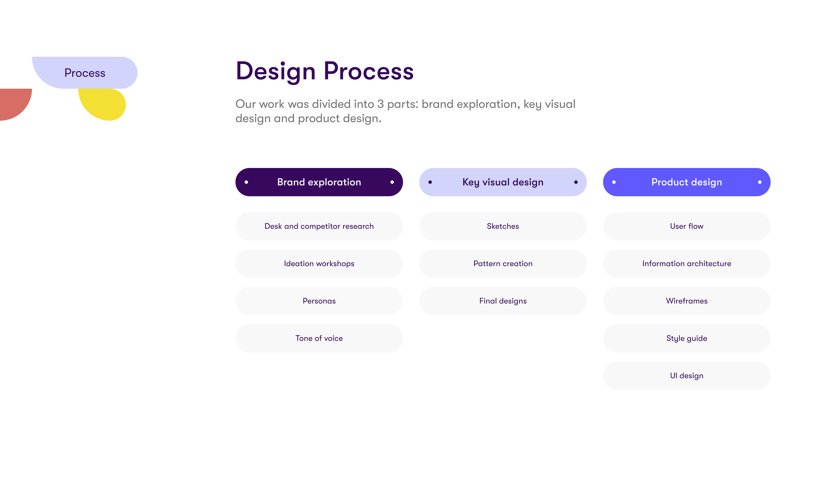822x504 pixels.
Task: Click the Final designs pill
Action: [503, 301]
